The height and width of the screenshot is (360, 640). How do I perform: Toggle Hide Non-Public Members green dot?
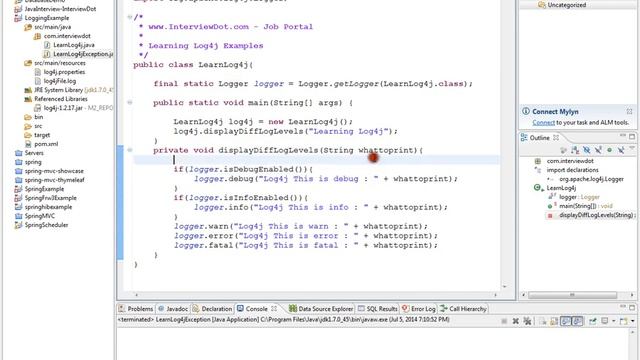pos(609,150)
